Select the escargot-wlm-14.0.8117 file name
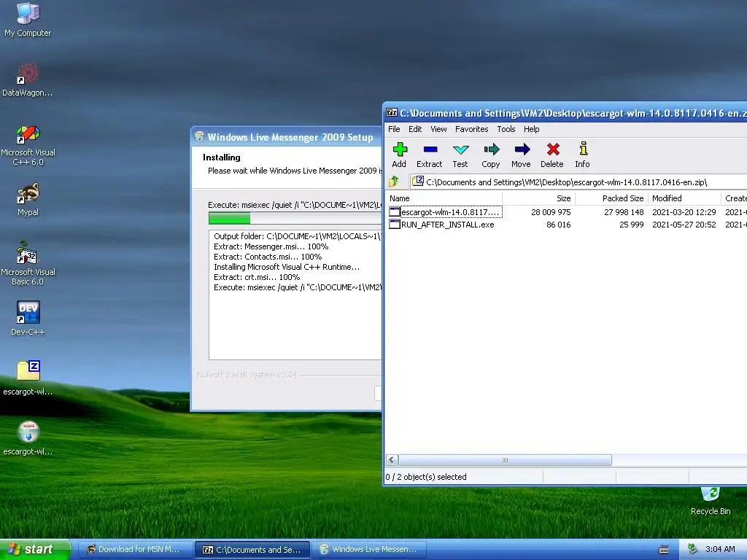 pos(450,212)
